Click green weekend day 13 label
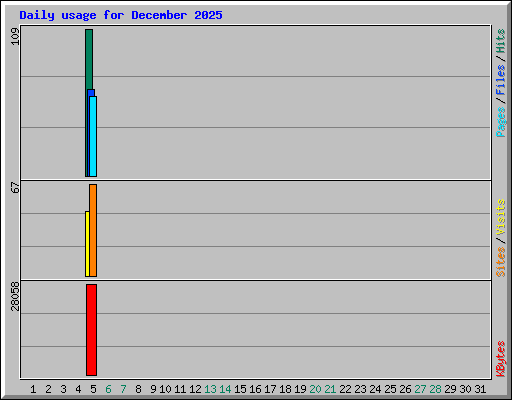Screen dimensions: 512x400 point(210,389)
